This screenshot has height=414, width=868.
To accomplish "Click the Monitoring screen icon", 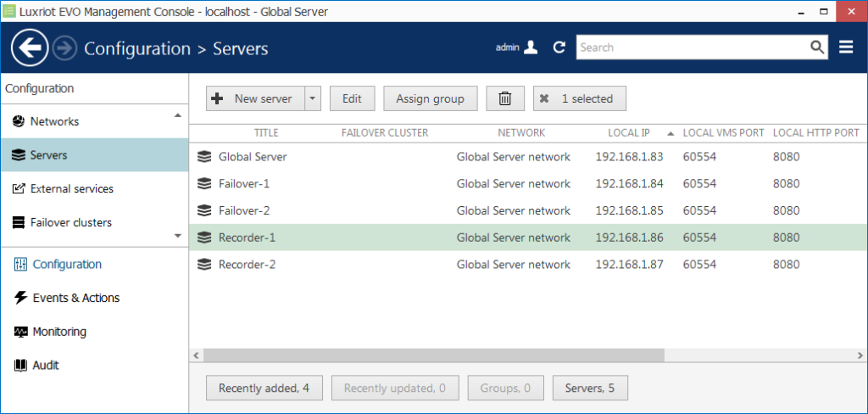I will 20,332.
